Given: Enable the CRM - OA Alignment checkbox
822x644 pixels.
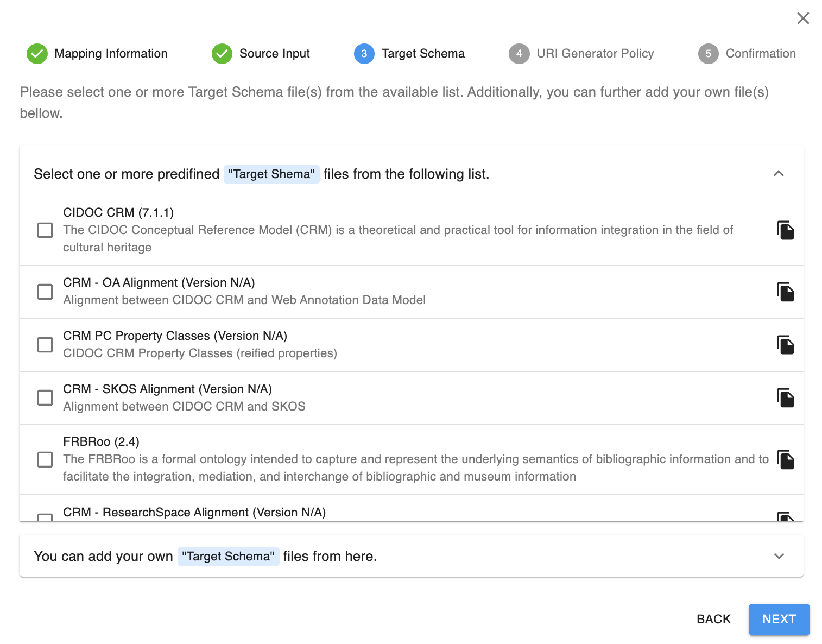Looking at the screenshot, I should click(45, 292).
